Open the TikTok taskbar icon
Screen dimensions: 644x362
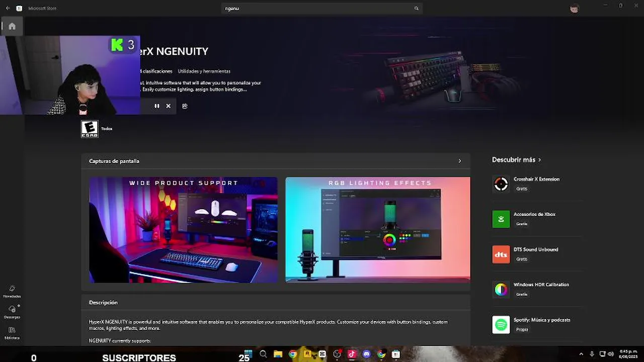(352, 354)
